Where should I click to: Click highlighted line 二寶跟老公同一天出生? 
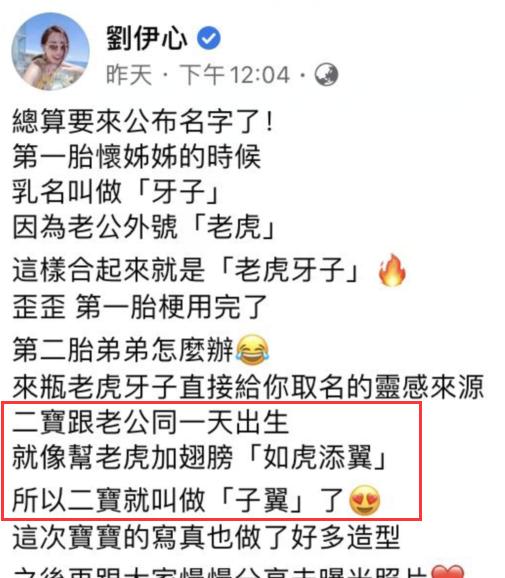click(x=150, y=422)
